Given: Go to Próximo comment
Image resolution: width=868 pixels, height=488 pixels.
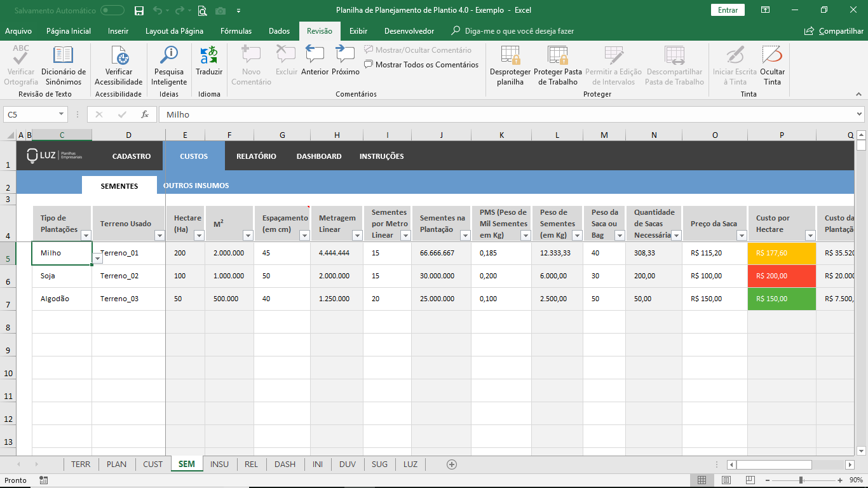Looking at the screenshot, I should [346, 61].
